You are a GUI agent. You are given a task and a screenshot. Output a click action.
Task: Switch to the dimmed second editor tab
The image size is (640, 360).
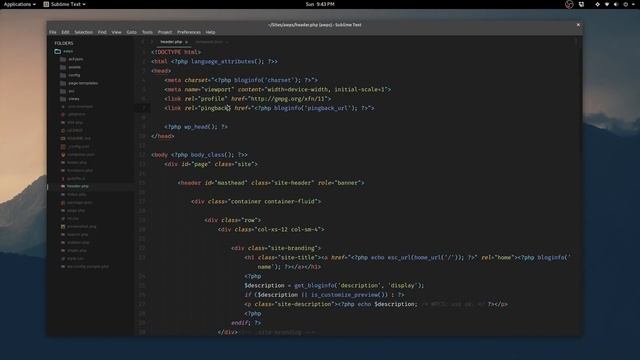209,42
